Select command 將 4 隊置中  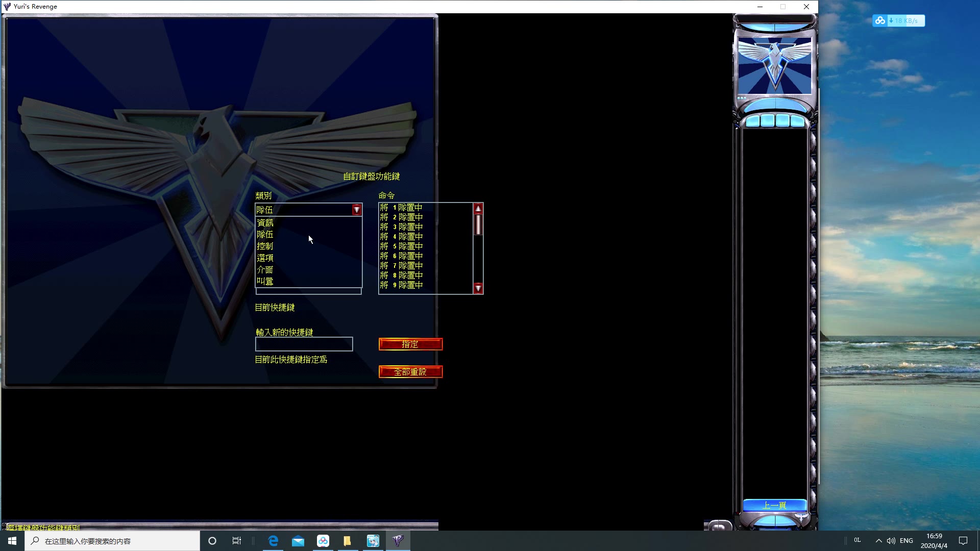pos(426,237)
